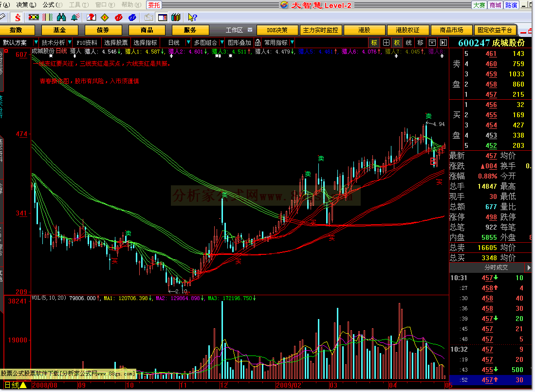535x392 pixels.
Task: Open the 窗口(W) menu
Action: 105,5
